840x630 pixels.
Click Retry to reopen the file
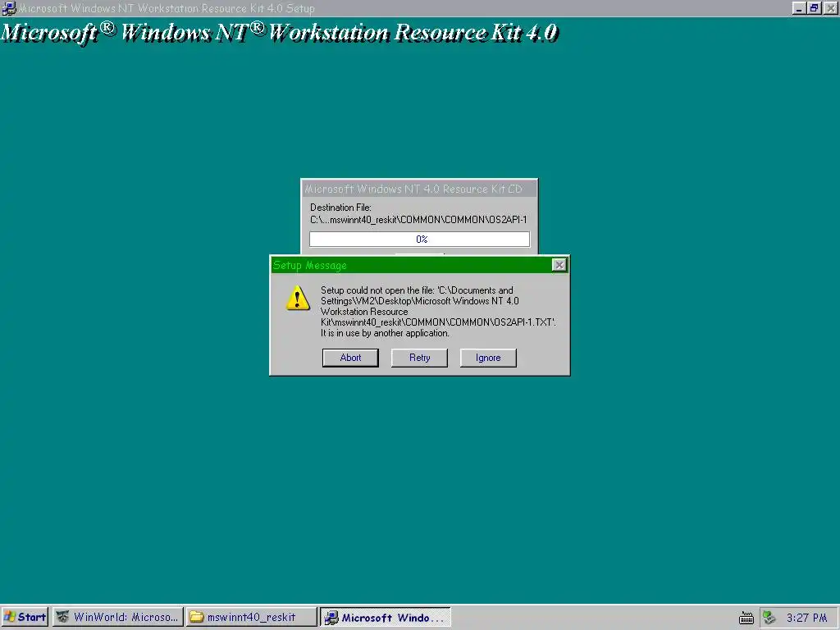coord(419,358)
